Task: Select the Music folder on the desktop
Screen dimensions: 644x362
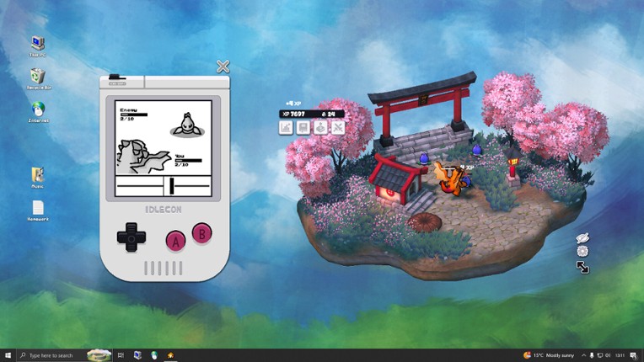Action: click(x=38, y=177)
